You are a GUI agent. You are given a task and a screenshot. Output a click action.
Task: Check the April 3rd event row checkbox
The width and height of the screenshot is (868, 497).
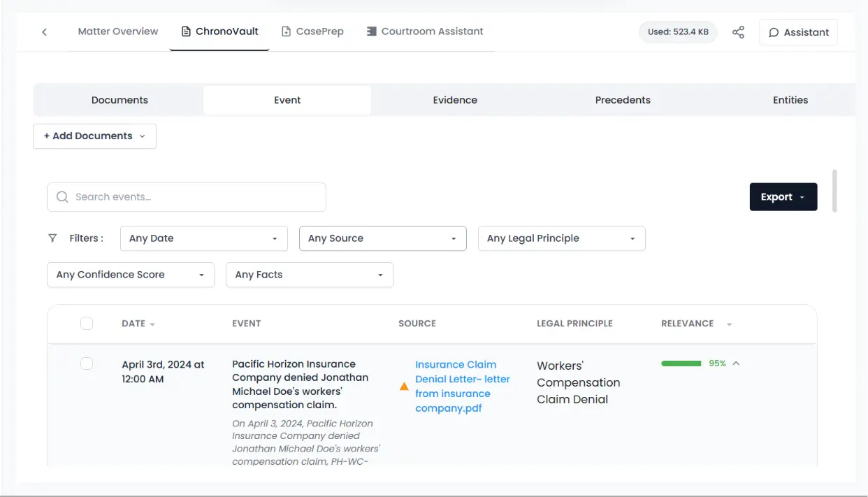tap(87, 363)
